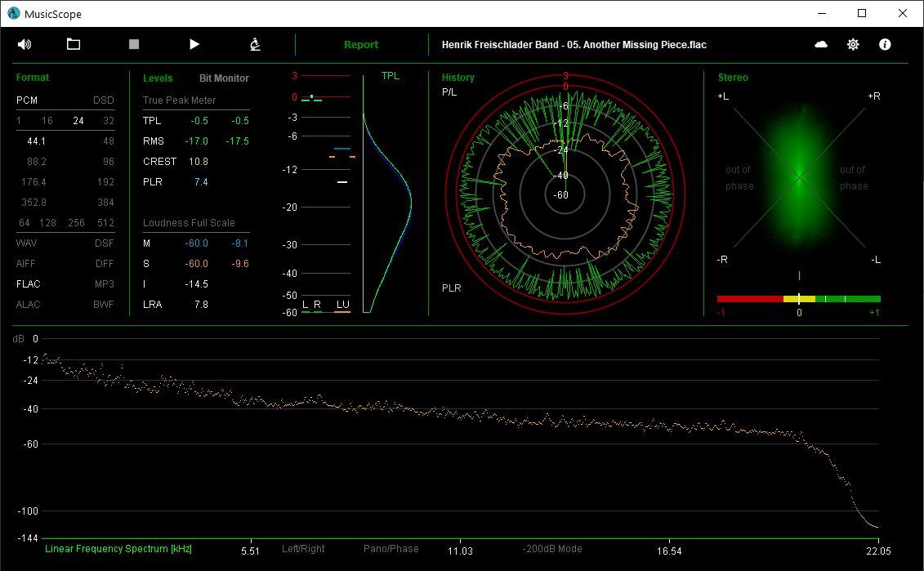Screen dimensions: 924x571
Task: Open the Report view
Action: (361, 45)
